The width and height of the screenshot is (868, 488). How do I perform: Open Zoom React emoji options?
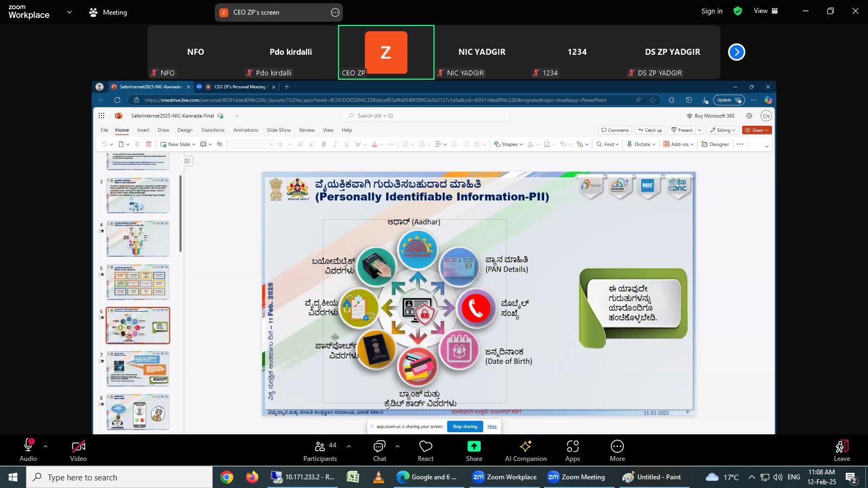point(426,451)
